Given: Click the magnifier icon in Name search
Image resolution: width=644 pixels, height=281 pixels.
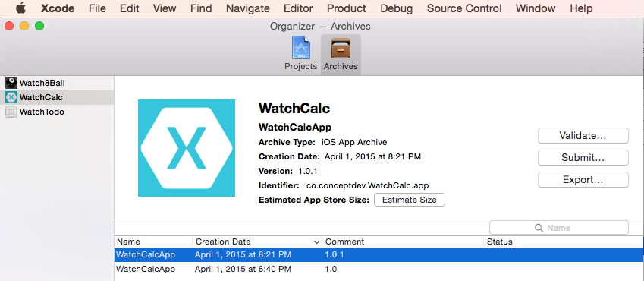Looking at the screenshot, I should coord(539,228).
